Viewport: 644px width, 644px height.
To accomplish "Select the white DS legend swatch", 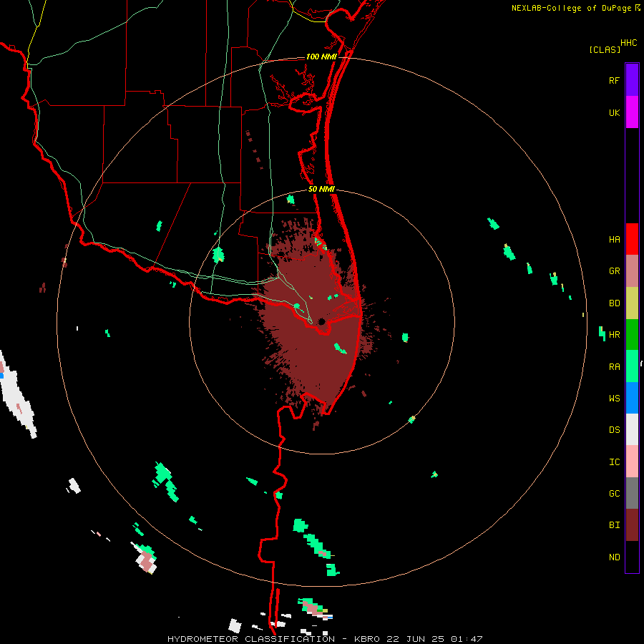I will 632,429.
